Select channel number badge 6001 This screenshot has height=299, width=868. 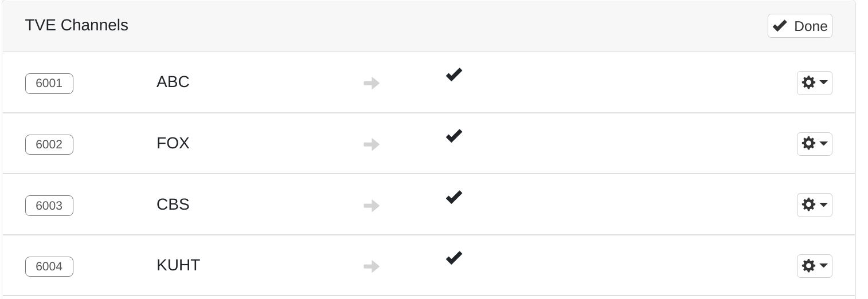click(x=49, y=84)
